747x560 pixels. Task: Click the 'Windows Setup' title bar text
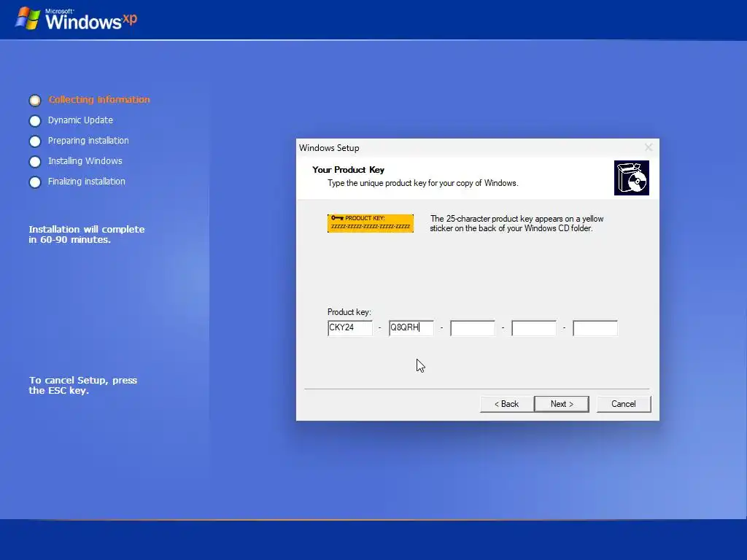tap(329, 147)
